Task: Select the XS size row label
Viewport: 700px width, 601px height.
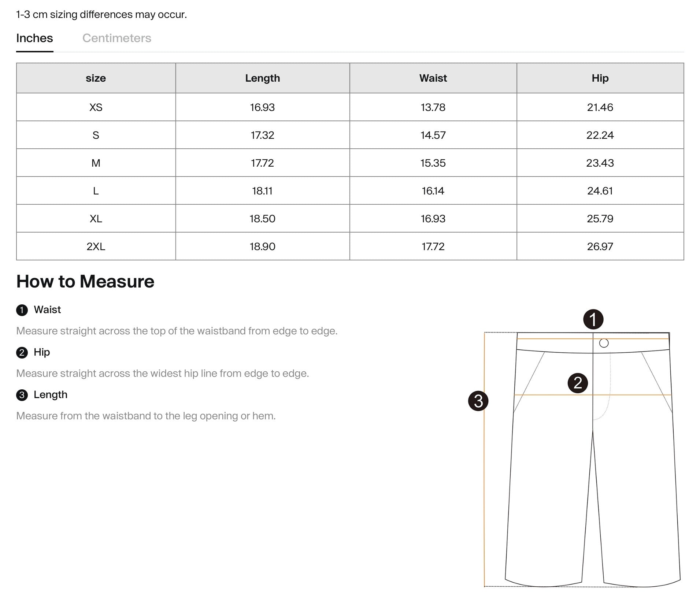Action: [96, 107]
